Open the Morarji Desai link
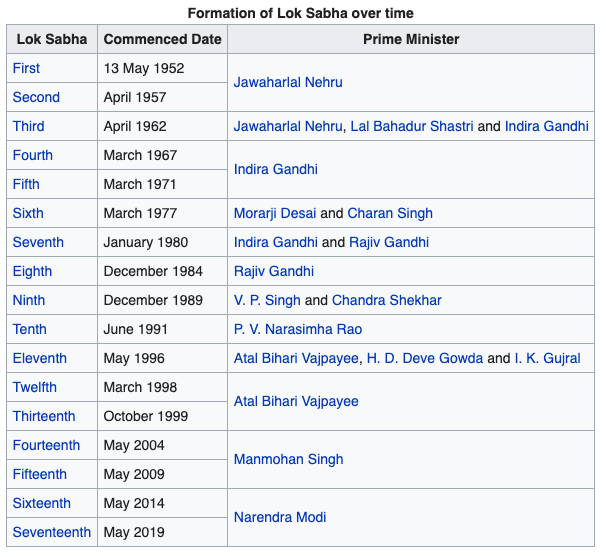Screen dimensions: 606x557 275,213
